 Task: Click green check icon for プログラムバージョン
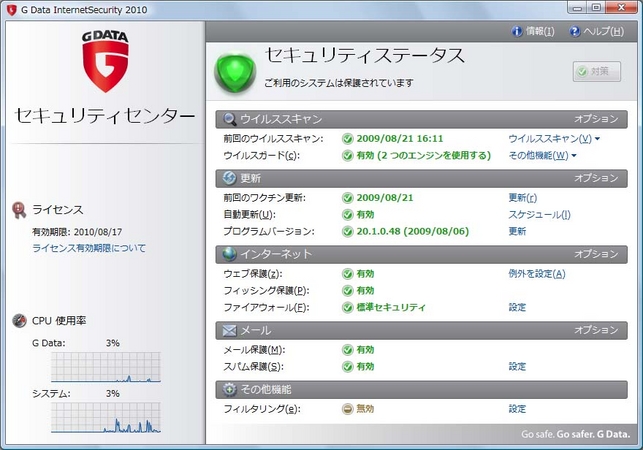(x=347, y=232)
